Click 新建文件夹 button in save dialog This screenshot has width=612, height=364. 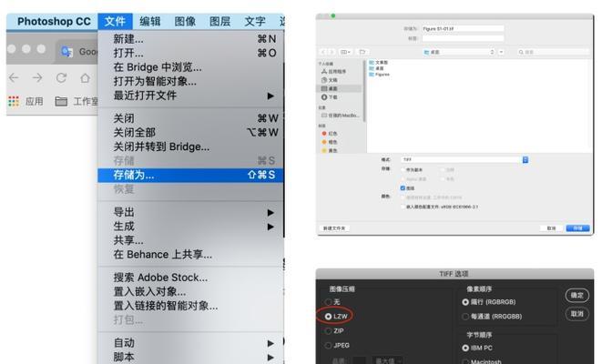(334, 228)
